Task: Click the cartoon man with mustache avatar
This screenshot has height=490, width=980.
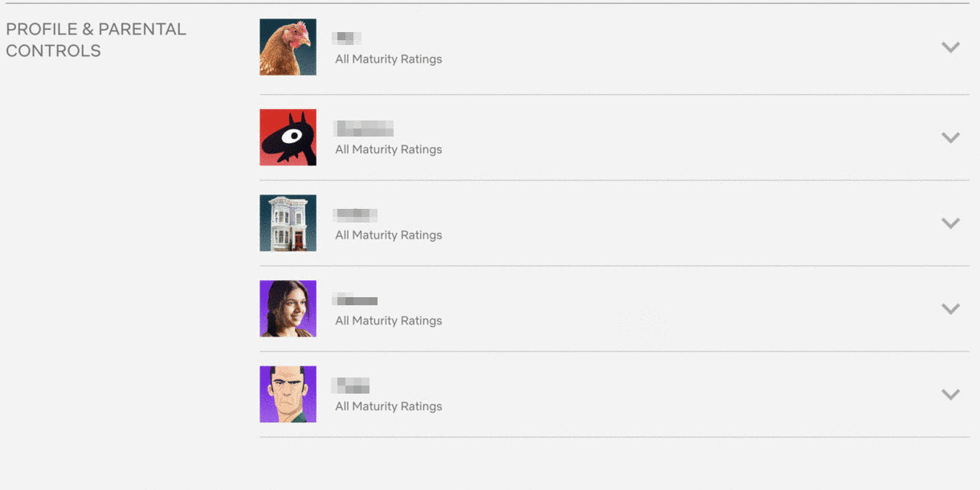Action: (288, 394)
